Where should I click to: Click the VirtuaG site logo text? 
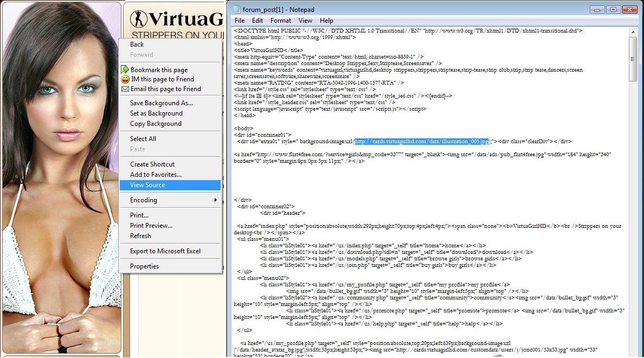tap(185, 20)
